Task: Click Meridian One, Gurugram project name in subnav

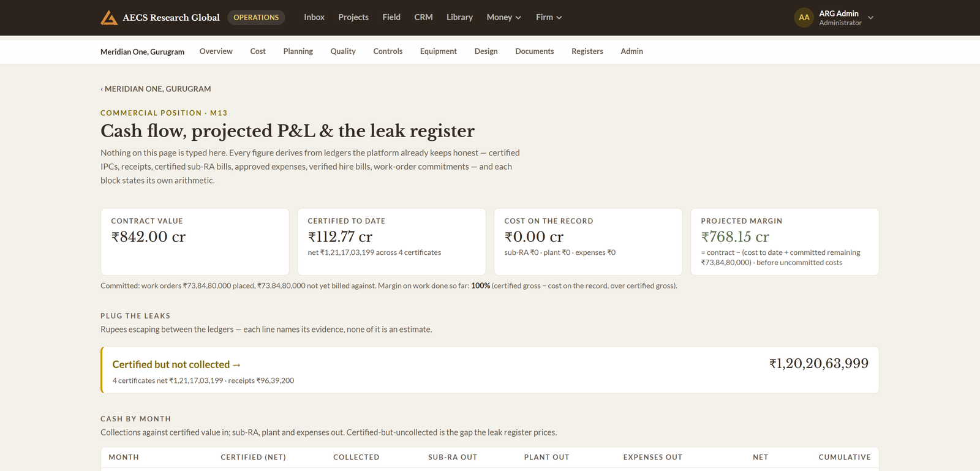Action: point(142,52)
